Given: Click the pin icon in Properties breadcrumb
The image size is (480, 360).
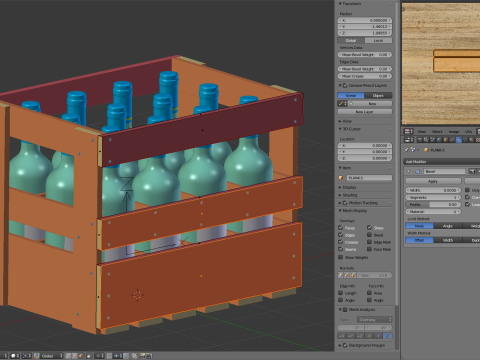Looking at the screenshot, I should [x=406, y=150].
